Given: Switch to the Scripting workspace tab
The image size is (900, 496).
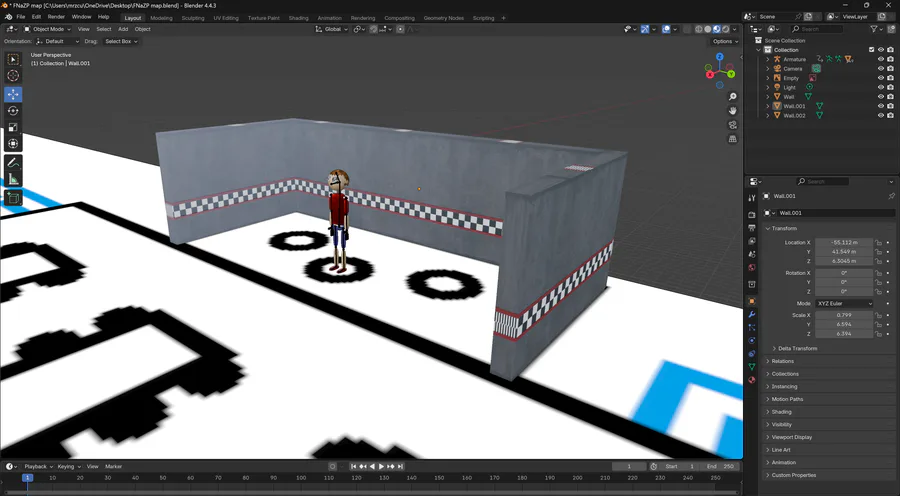Looking at the screenshot, I should point(483,18).
